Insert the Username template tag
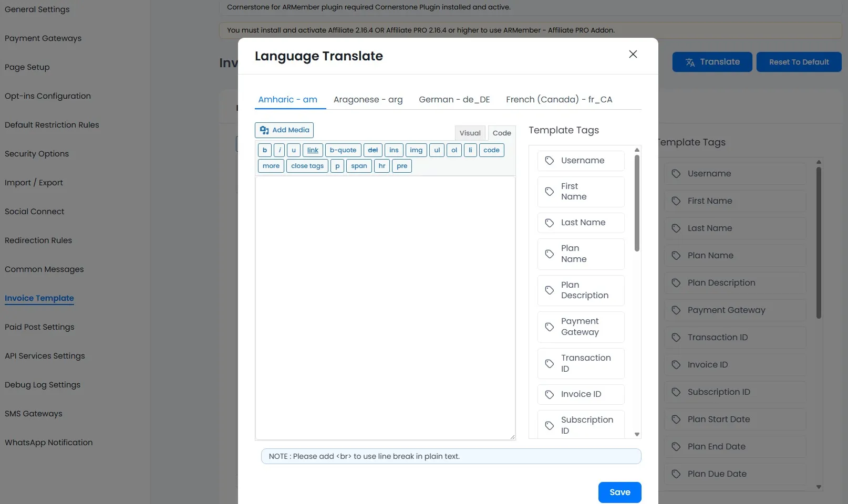This screenshot has width=848, height=504. [x=580, y=160]
